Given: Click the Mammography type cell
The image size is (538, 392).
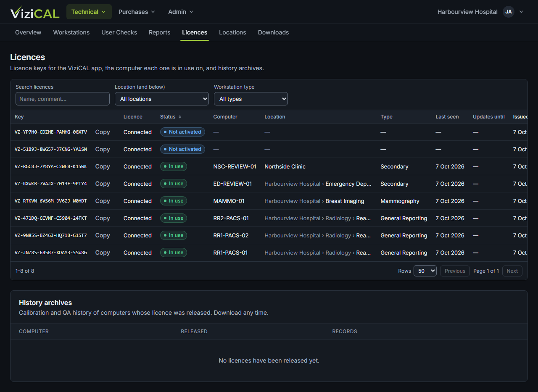Looking at the screenshot, I should pos(400,201).
